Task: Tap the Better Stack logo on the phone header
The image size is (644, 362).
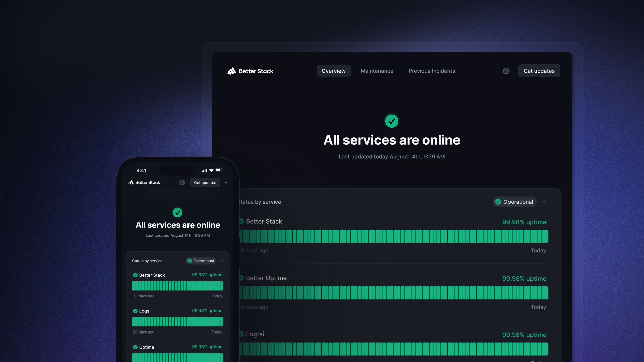Action: pos(144,182)
